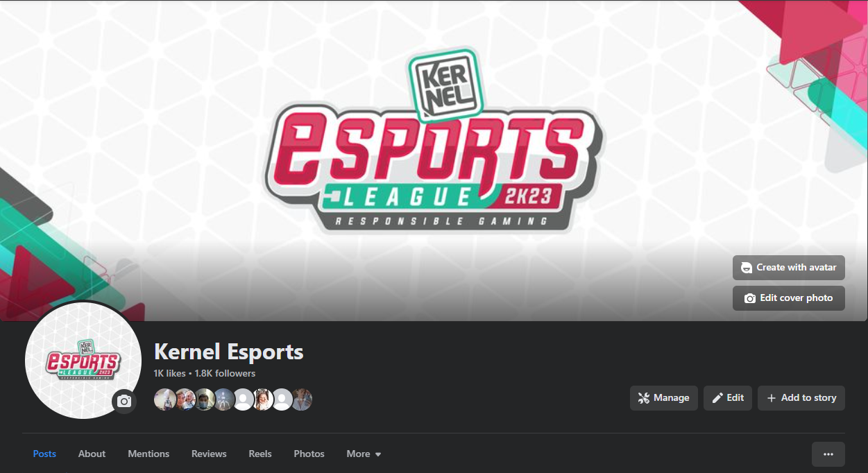Expand the More dropdown tab
868x473 pixels.
pyautogui.click(x=364, y=454)
